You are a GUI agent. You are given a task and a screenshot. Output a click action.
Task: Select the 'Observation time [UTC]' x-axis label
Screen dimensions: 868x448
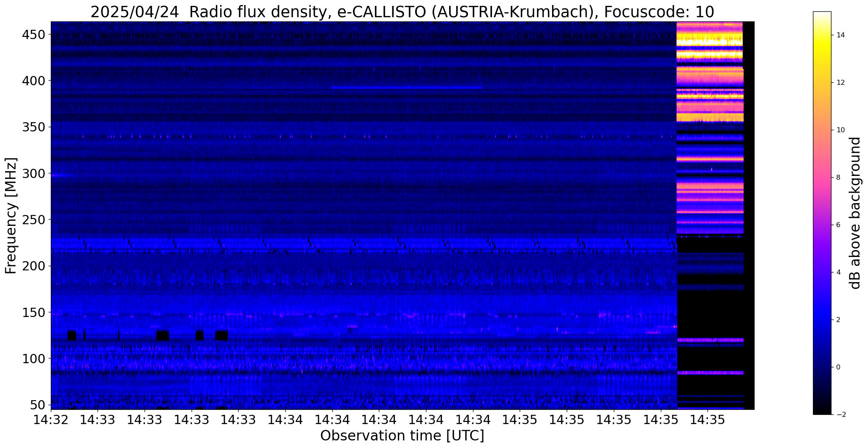pyautogui.click(x=402, y=436)
